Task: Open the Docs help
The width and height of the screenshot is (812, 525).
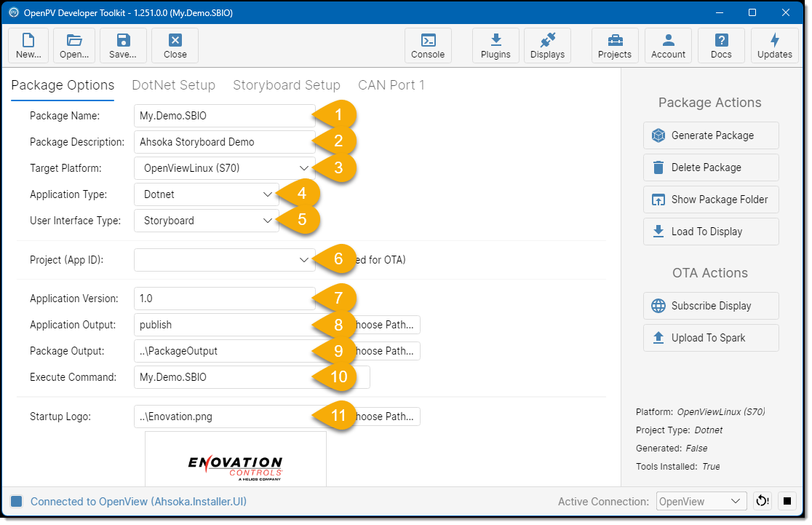Action: [721, 46]
